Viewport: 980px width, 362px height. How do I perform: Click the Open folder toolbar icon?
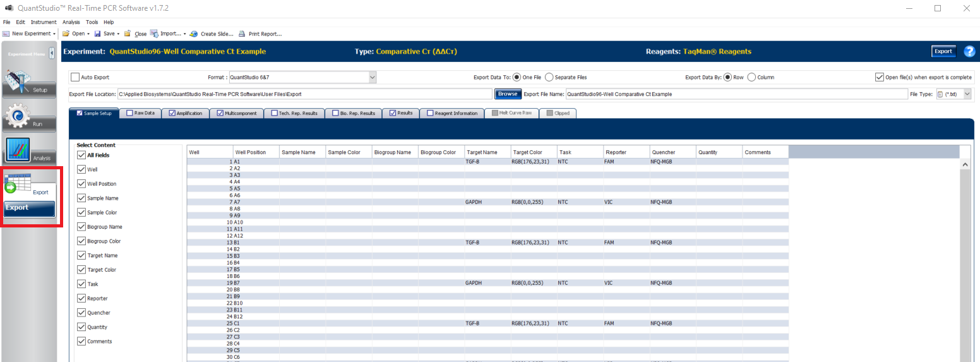pyautogui.click(x=65, y=33)
